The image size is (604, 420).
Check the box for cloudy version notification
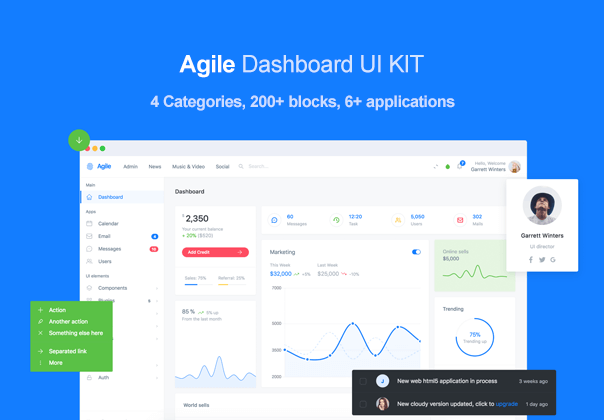[363, 404]
